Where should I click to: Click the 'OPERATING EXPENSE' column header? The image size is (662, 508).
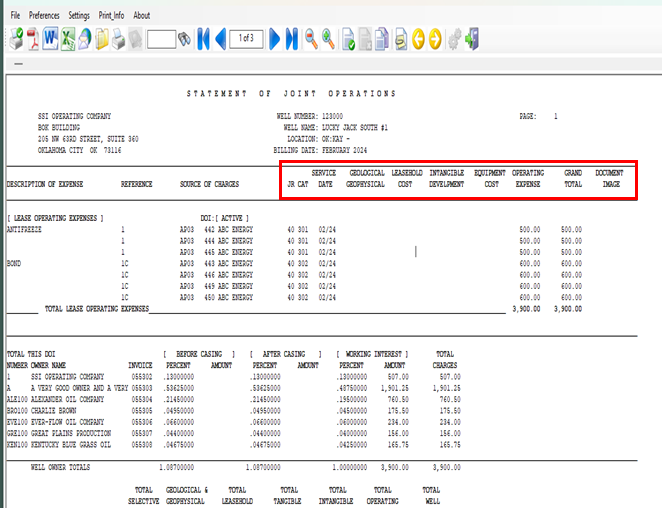[x=528, y=178]
